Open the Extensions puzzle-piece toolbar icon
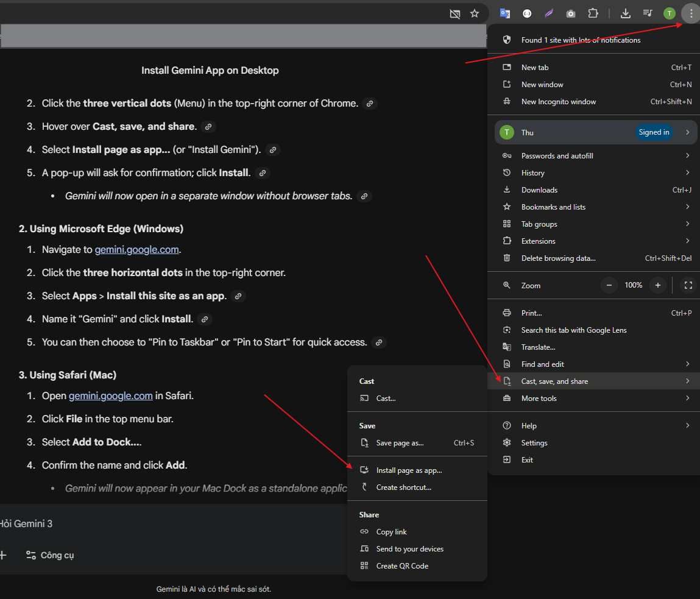The height and width of the screenshot is (599, 700). (593, 13)
